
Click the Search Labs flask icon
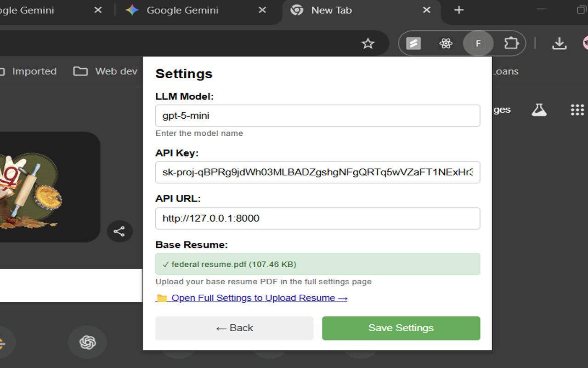click(539, 109)
